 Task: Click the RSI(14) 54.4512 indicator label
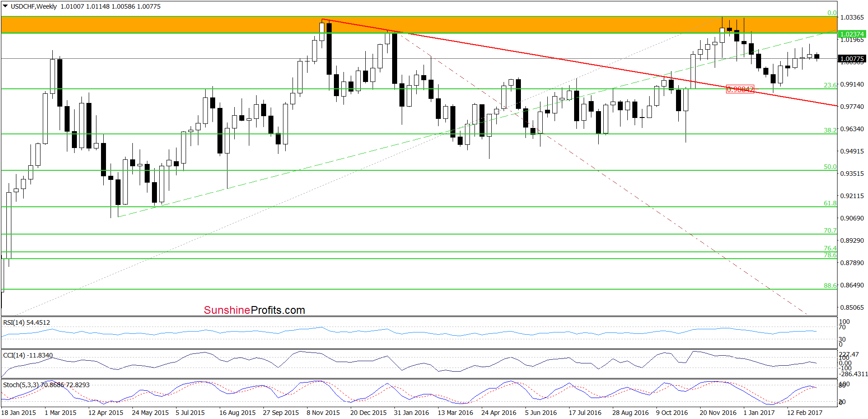(26, 322)
